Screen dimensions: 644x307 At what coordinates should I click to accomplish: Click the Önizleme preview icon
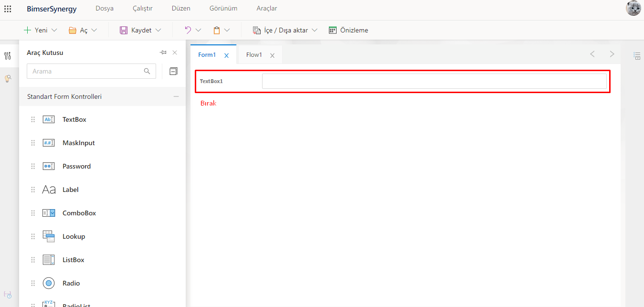pos(333,30)
